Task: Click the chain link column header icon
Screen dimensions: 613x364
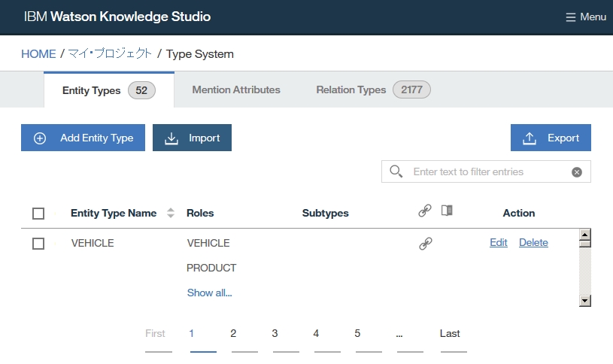Action: 425,211
